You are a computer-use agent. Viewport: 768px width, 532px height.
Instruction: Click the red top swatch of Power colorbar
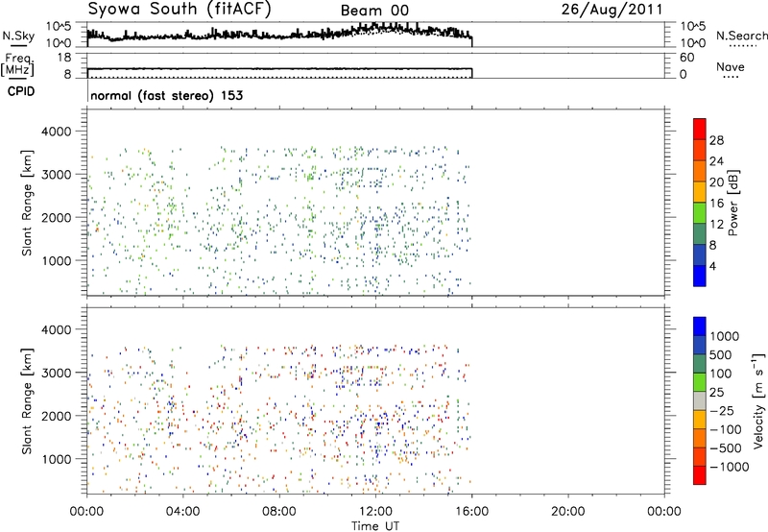click(x=700, y=129)
